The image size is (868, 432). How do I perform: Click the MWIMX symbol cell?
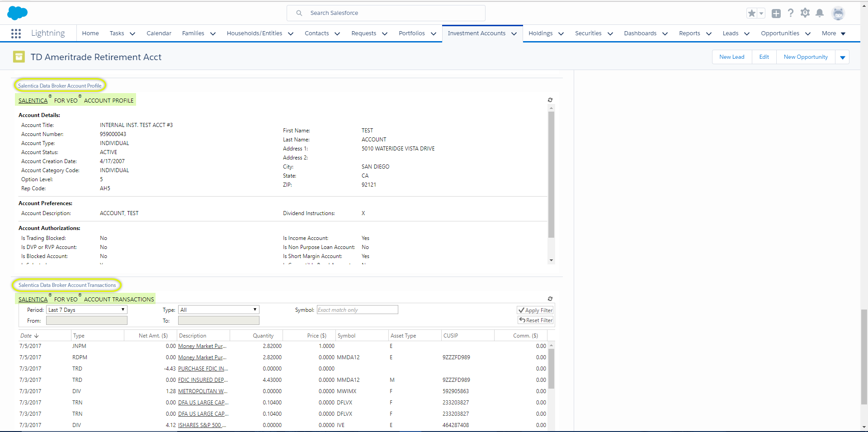[x=347, y=391]
